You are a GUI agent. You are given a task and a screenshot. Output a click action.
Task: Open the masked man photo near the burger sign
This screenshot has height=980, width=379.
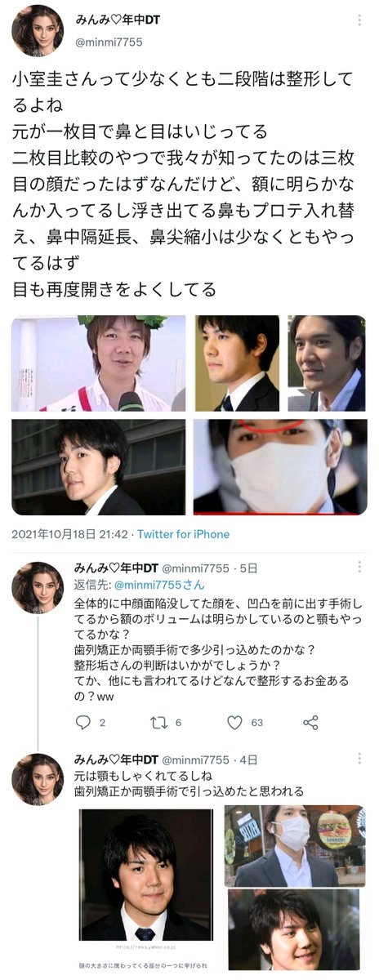pos(295,846)
